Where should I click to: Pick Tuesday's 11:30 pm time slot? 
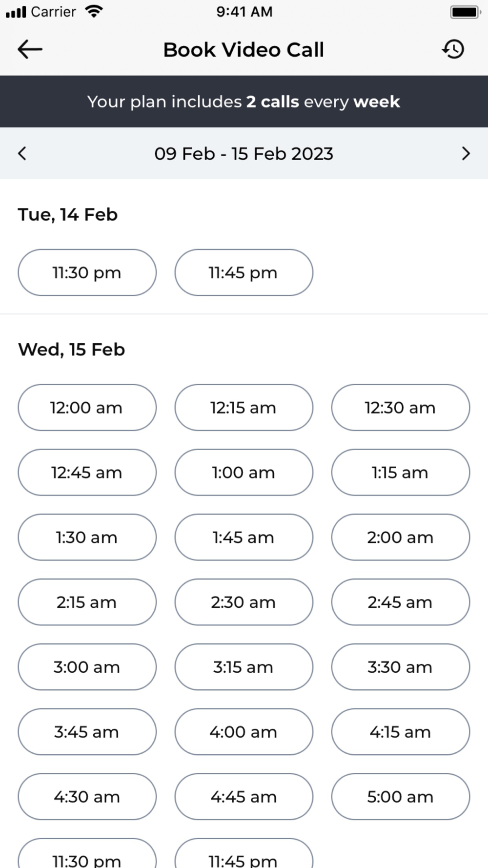tap(87, 272)
